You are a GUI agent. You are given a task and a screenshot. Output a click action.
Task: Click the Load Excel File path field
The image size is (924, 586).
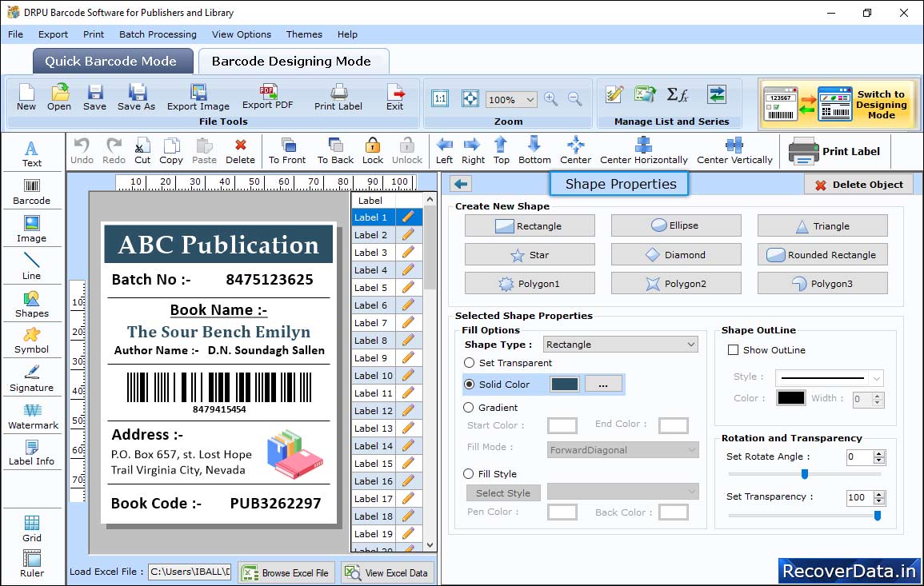189,572
